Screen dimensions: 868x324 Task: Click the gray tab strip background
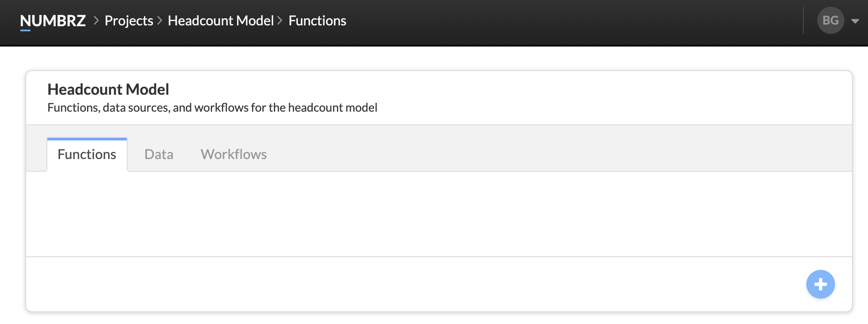coord(549,148)
